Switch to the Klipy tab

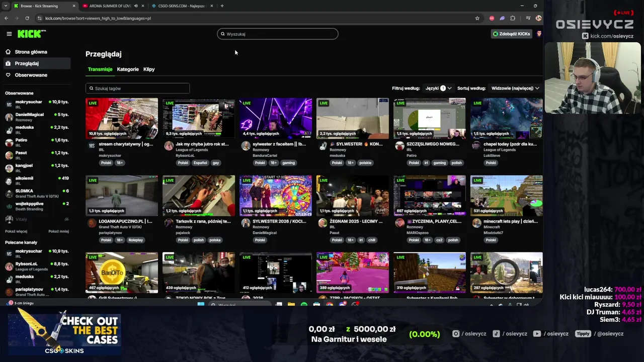click(x=149, y=69)
